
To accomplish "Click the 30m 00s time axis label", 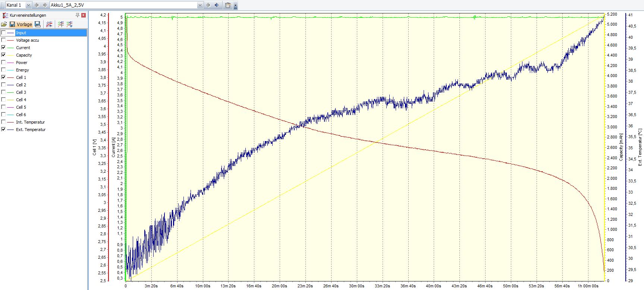I will 356,286.
